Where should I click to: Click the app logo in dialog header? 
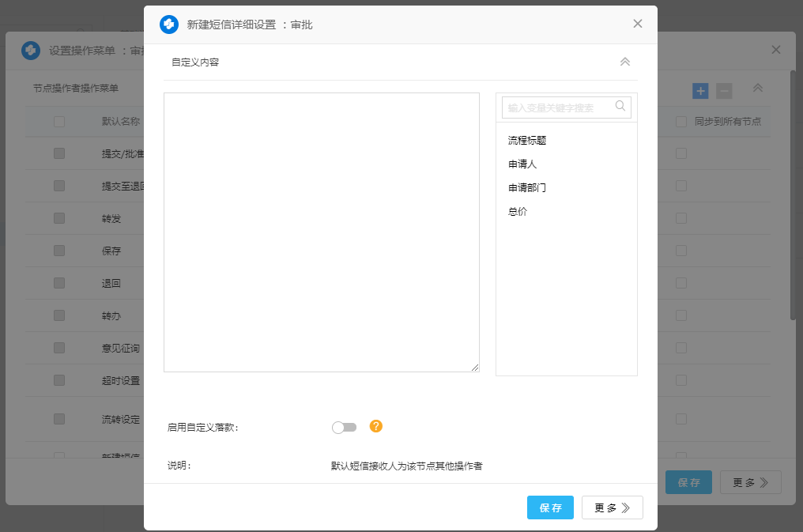pyautogui.click(x=169, y=25)
